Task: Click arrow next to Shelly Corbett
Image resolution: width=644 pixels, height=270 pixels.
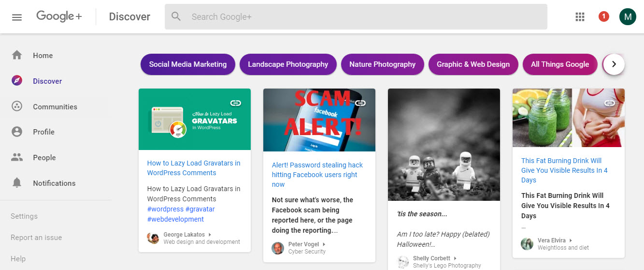Action: point(455,258)
